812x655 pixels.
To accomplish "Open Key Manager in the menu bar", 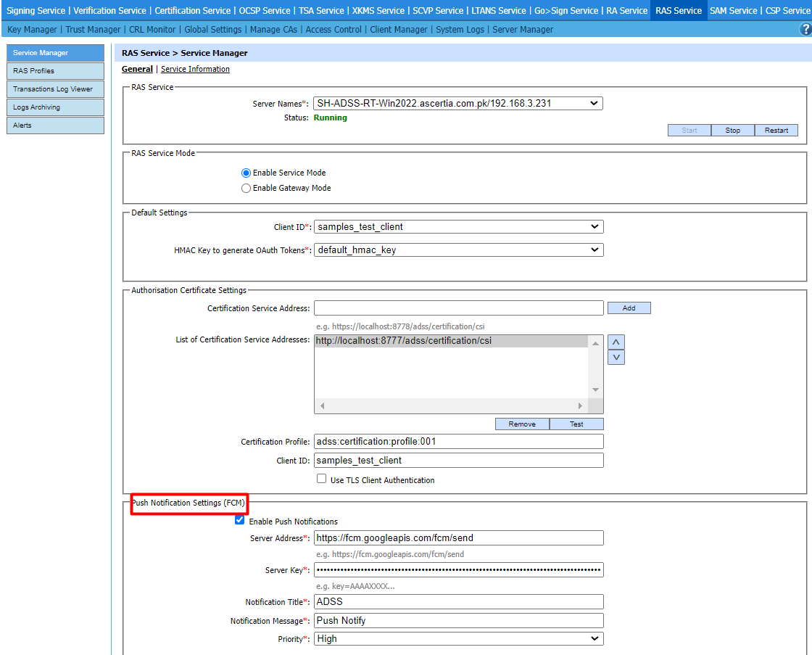I will click(32, 30).
